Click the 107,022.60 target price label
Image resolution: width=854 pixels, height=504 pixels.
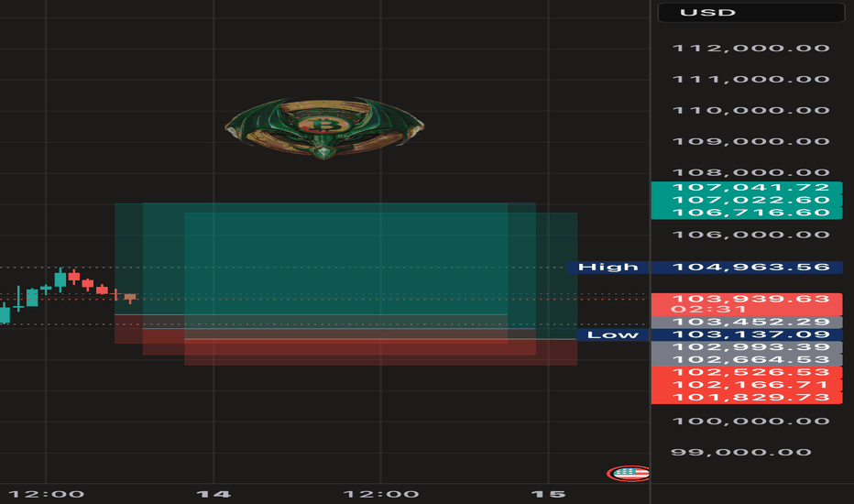pos(747,200)
